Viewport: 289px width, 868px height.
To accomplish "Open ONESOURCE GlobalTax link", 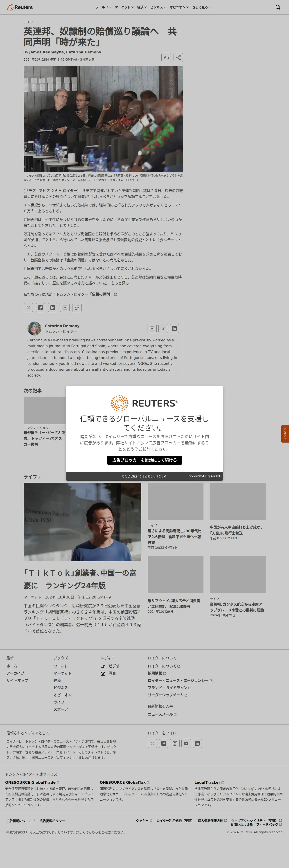I will pyautogui.click(x=124, y=782).
